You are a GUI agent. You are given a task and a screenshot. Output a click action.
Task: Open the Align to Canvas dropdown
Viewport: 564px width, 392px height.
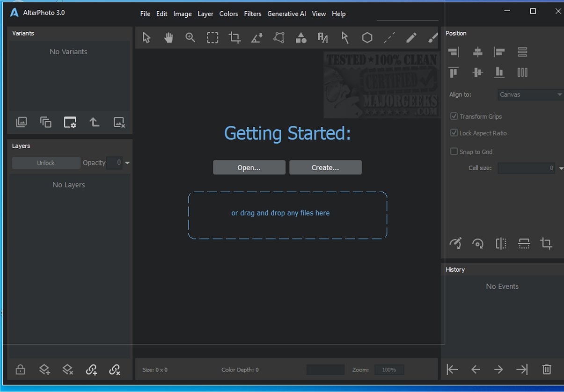click(530, 94)
